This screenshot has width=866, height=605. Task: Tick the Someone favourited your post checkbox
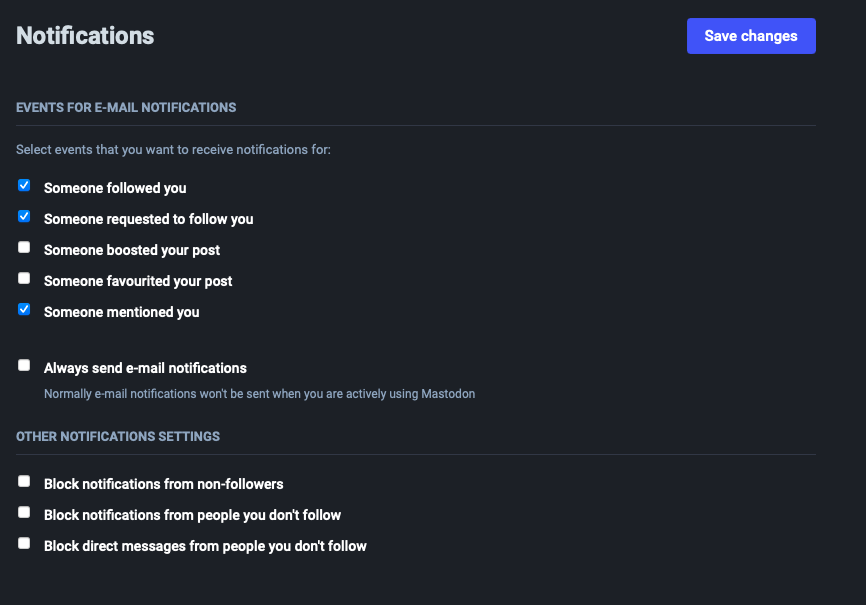point(24,278)
